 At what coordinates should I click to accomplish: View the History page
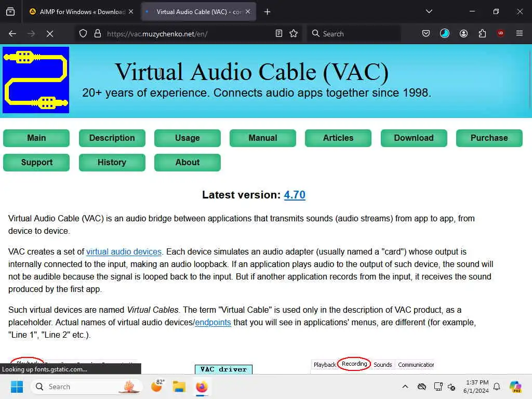(x=112, y=163)
